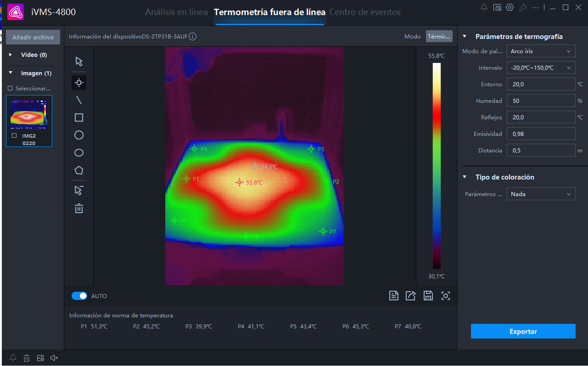Click the Exportar button
Screen dimensions: 588x366
pos(523,331)
